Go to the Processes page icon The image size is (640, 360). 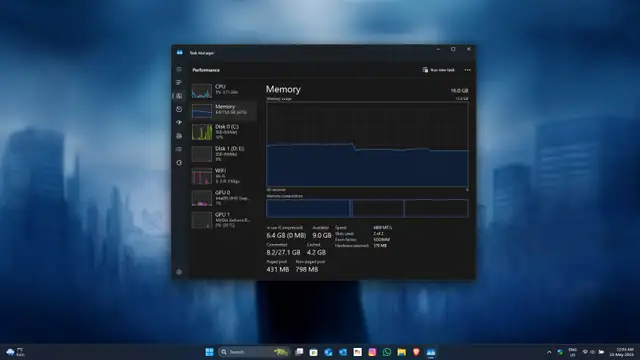179,82
